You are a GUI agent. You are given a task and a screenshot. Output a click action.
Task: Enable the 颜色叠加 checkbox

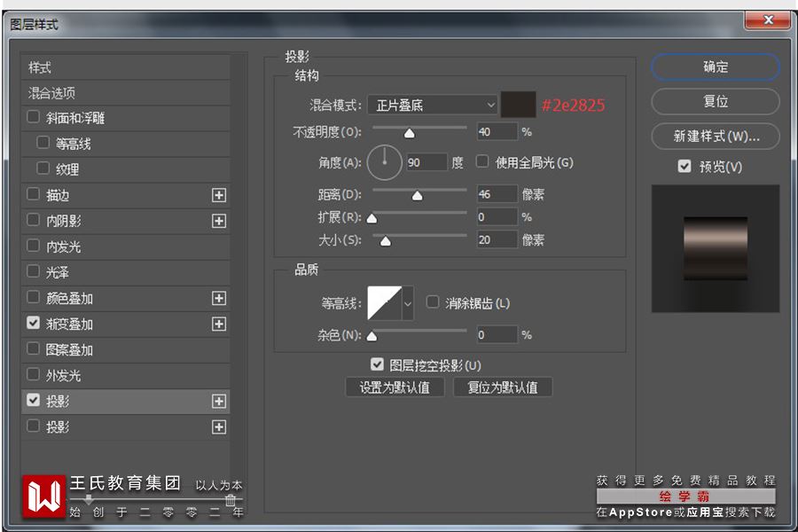(x=33, y=297)
